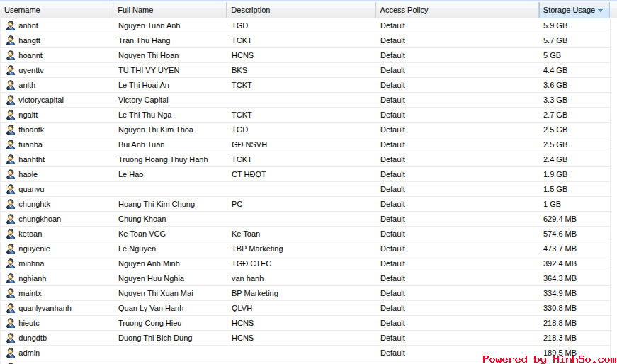Click the user icon next to hangtt

click(10, 40)
